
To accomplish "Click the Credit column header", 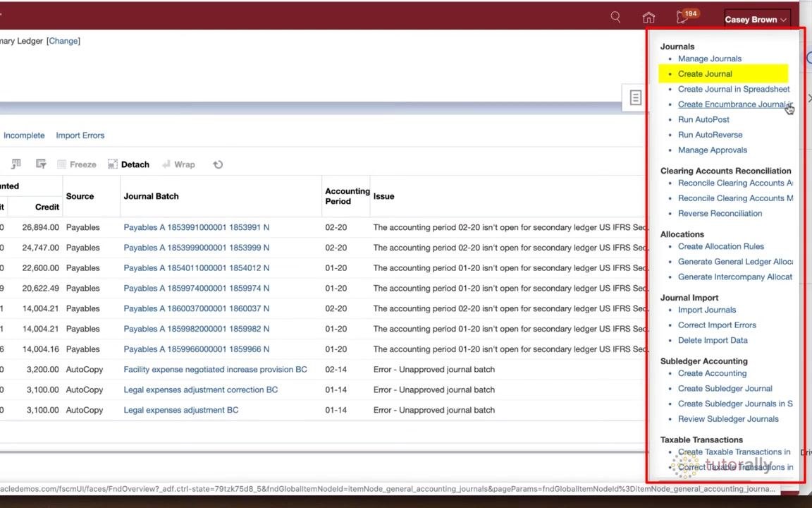I will pos(47,207).
